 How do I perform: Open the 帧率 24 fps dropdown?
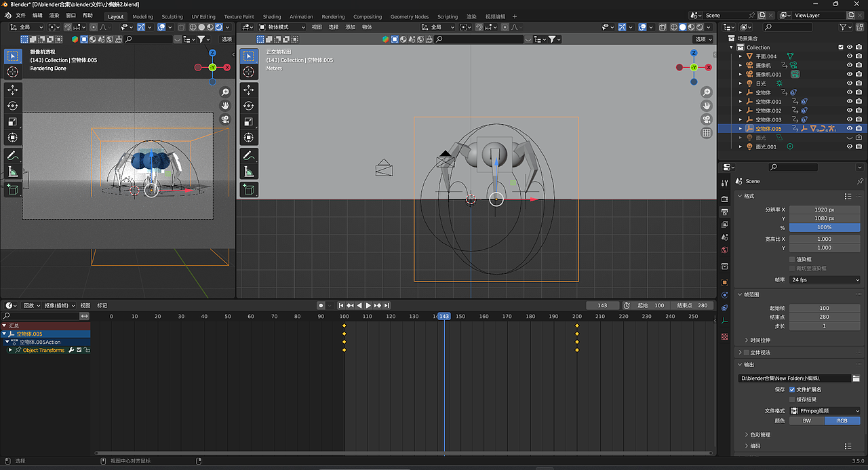point(825,279)
